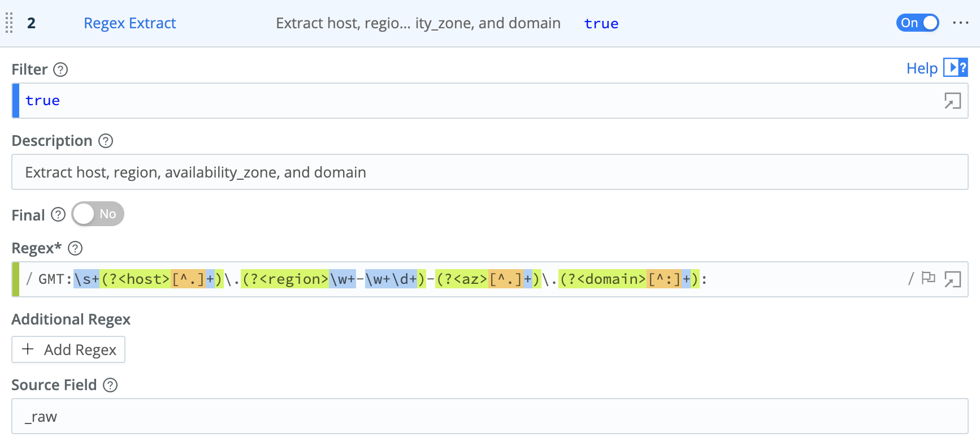Click the Regex help question mark icon

point(75,248)
